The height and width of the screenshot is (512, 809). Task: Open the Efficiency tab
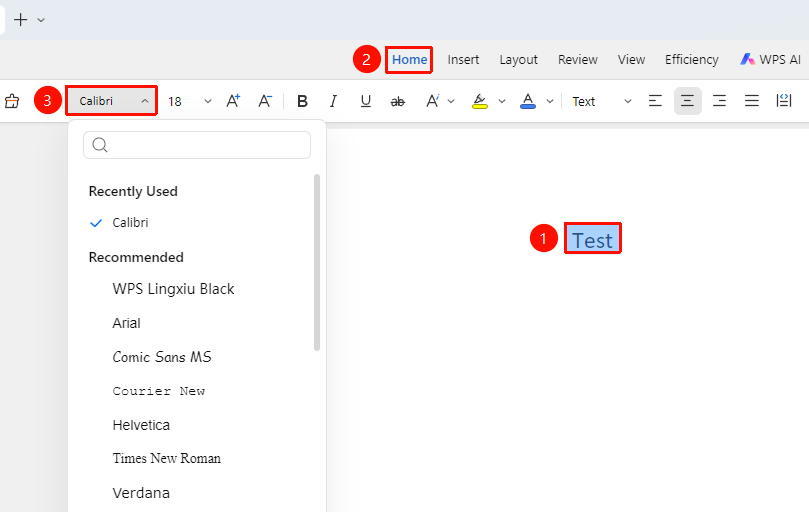coord(691,60)
